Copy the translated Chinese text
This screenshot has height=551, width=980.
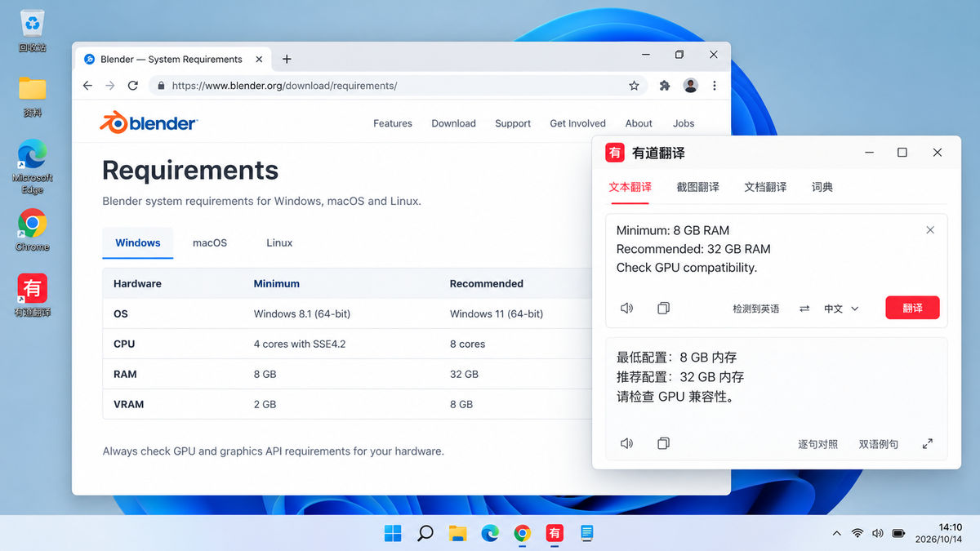pyautogui.click(x=663, y=443)
